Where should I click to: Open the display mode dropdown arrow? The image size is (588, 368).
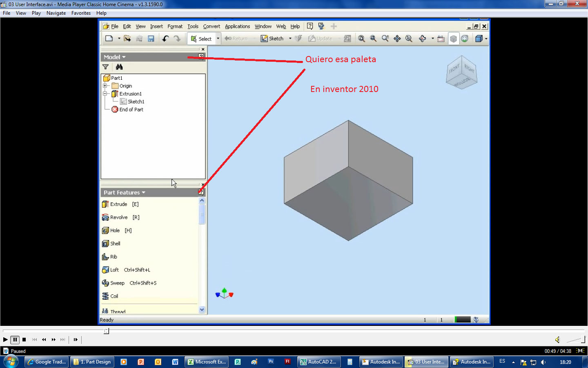tap(486, 39)
